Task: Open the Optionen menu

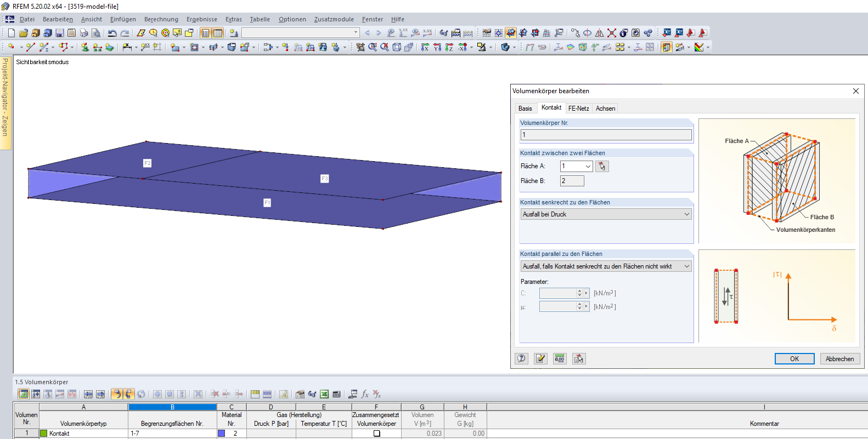Action: (x=292, y=19)
